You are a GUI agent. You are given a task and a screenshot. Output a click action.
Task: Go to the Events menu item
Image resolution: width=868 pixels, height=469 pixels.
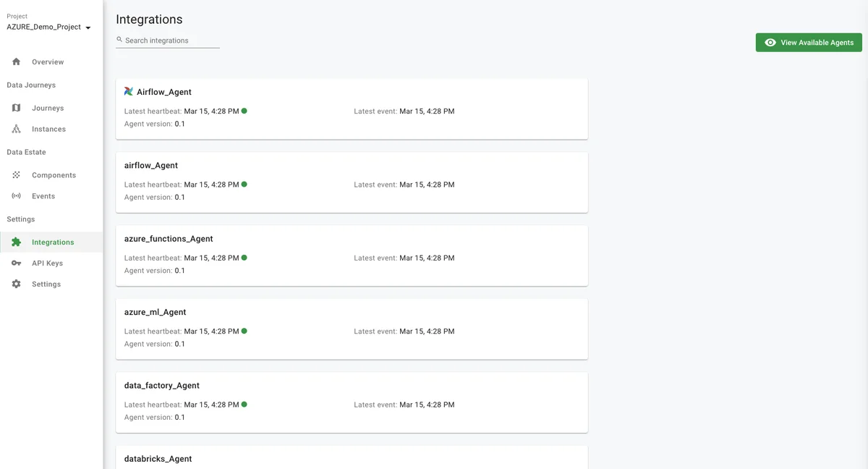(x=43, y=196)
